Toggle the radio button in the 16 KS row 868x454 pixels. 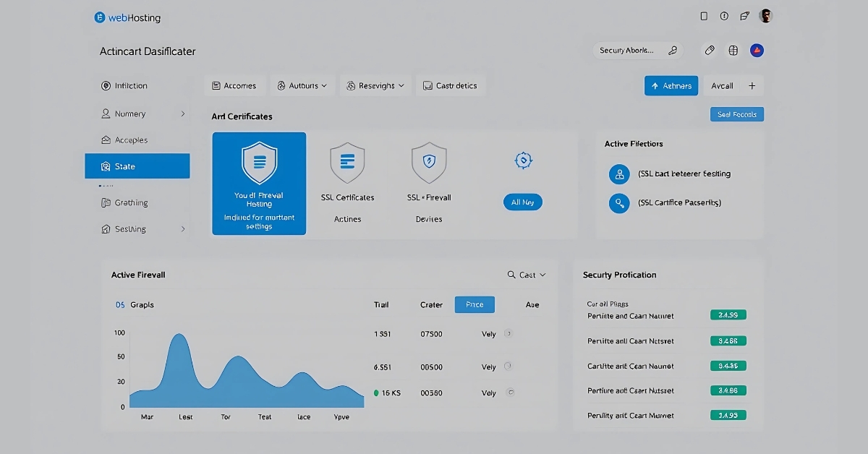511,393
